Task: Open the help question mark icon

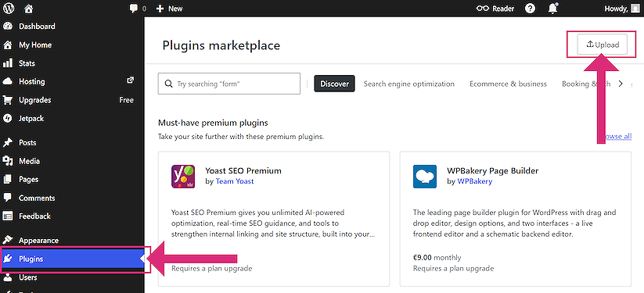Action: [x=531, y=9]
